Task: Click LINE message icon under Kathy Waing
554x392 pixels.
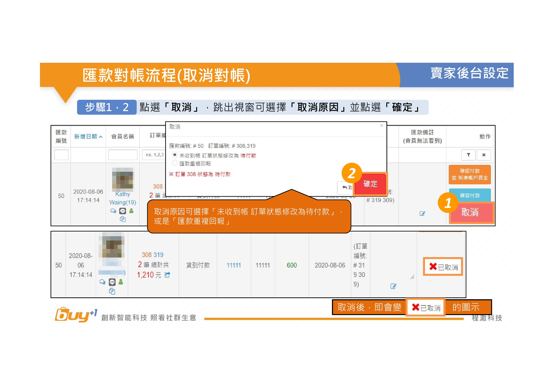Action: pos(123,211)
